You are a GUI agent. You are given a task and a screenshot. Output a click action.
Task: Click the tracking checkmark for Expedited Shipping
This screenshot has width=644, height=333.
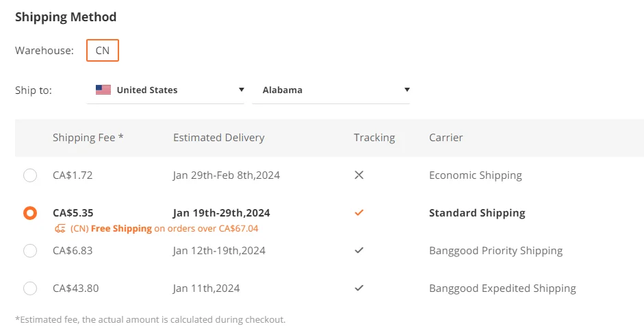(359, 288)
